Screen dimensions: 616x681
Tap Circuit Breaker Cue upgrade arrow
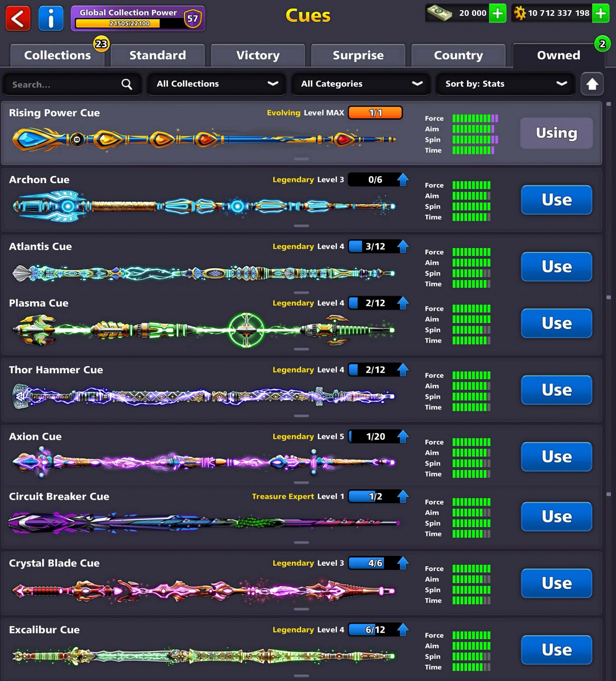pos(403,496)
